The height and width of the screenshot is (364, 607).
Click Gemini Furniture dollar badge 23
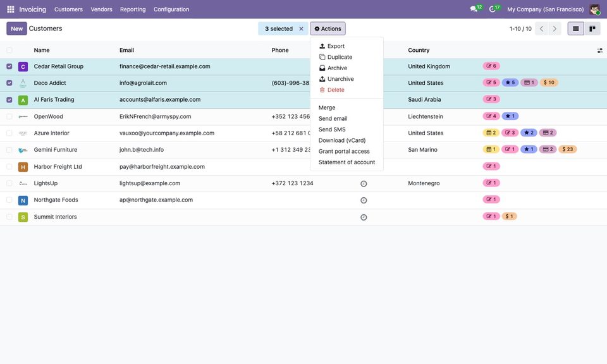568,149
